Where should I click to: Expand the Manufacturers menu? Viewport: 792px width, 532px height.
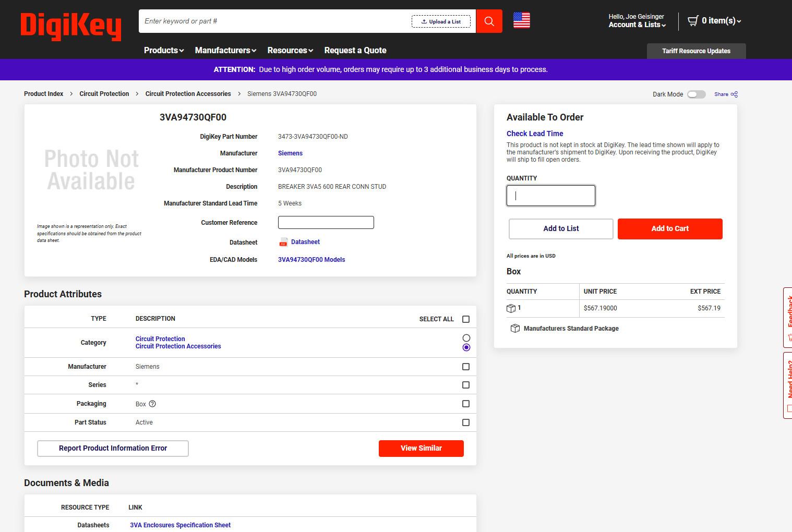225,50
